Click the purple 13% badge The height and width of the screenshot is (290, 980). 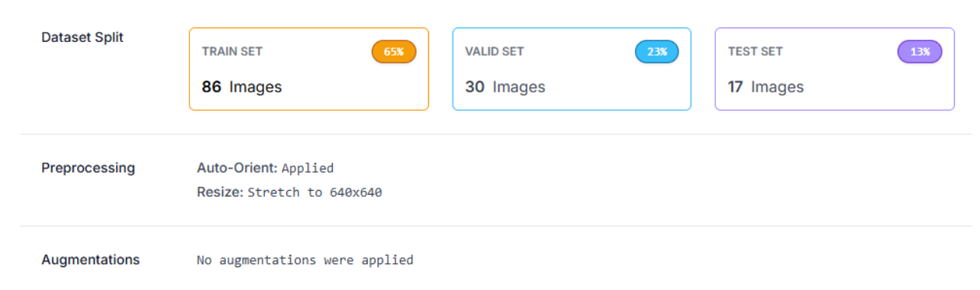[x=920, y=52]
